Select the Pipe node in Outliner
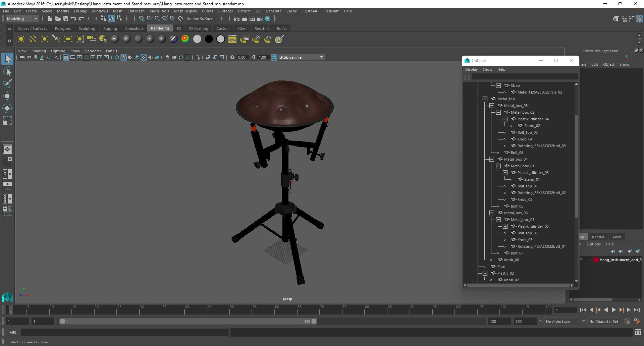The image size is (644, 346). click(x=501, y=267)
